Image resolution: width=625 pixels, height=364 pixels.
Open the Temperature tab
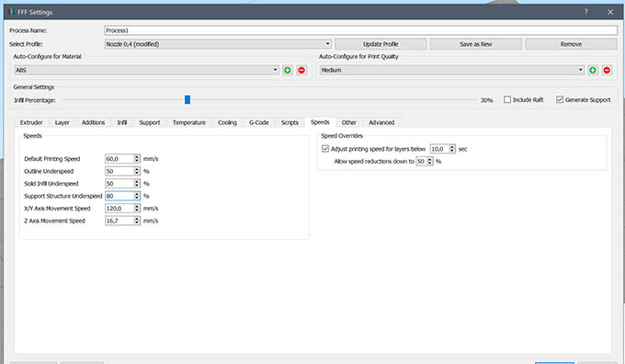[x=189, y=122]
